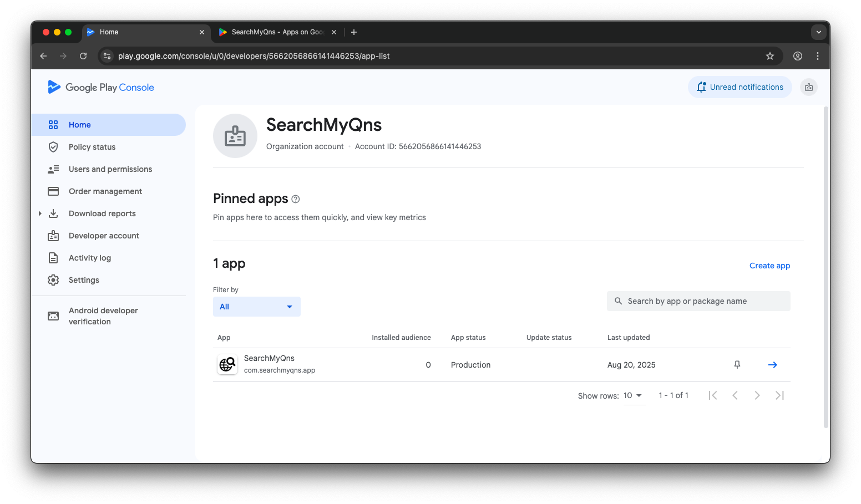Click the search magnifier icon
This screenshot has height=504, width=861.
(619, 301)
